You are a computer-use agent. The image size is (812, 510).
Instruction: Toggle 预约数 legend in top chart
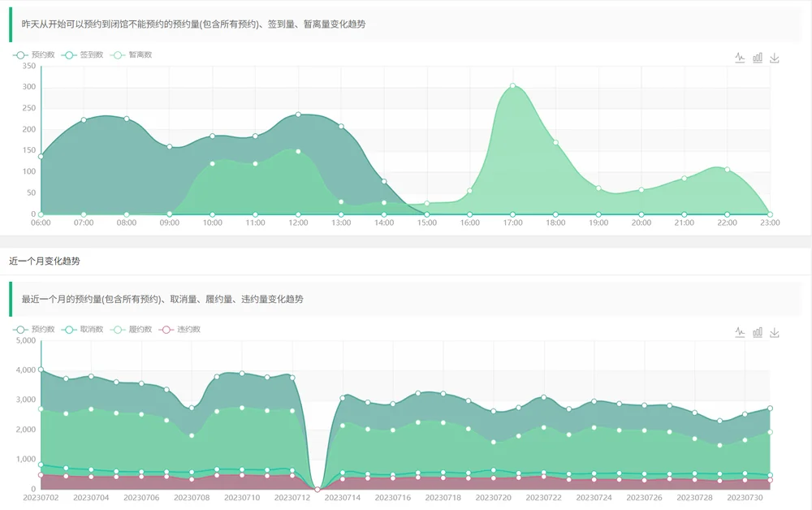click(x=33, y=55)
